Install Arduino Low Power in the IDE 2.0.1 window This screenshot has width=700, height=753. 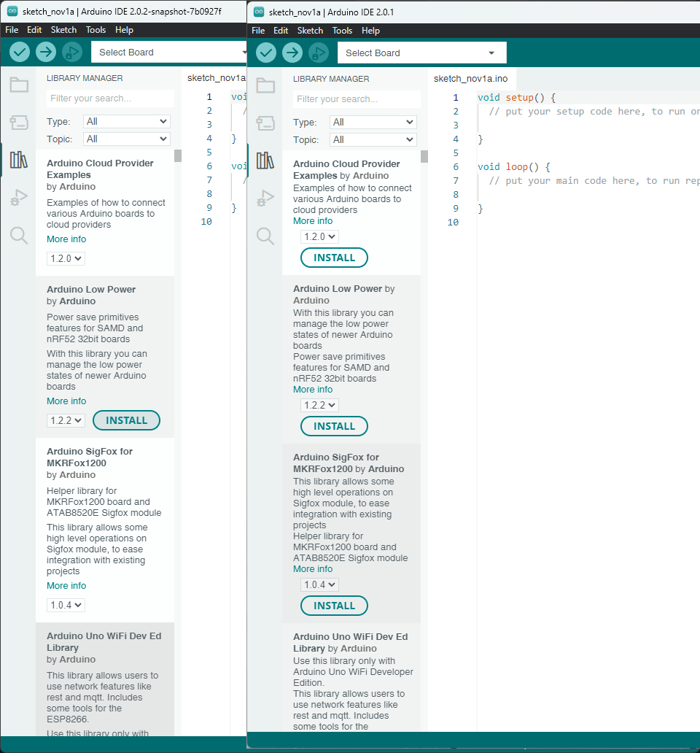tap(334, 426)
